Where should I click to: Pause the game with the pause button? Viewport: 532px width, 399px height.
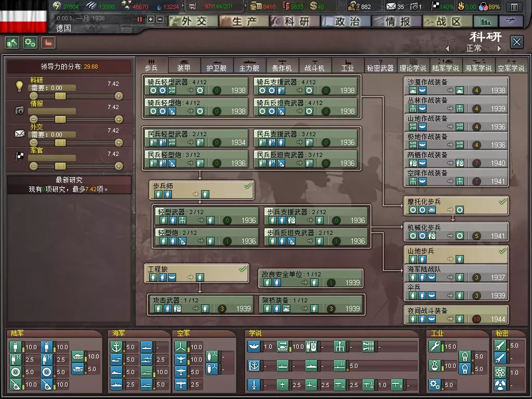(x=139, y=19)
